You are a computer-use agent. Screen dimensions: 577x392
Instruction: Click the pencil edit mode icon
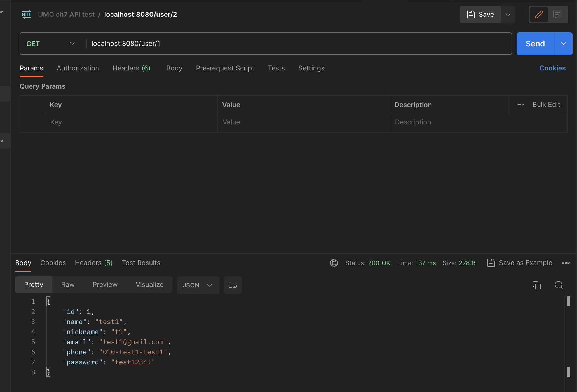click(539, 15)
